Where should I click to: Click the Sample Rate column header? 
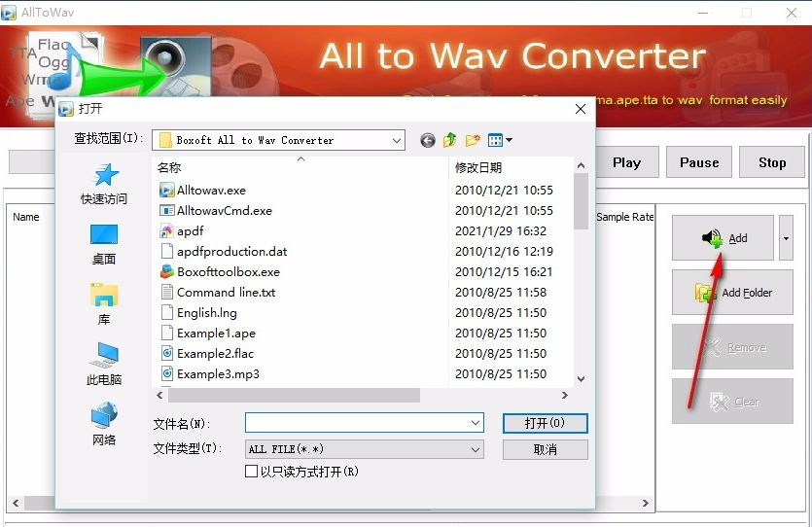pos(624,217)
